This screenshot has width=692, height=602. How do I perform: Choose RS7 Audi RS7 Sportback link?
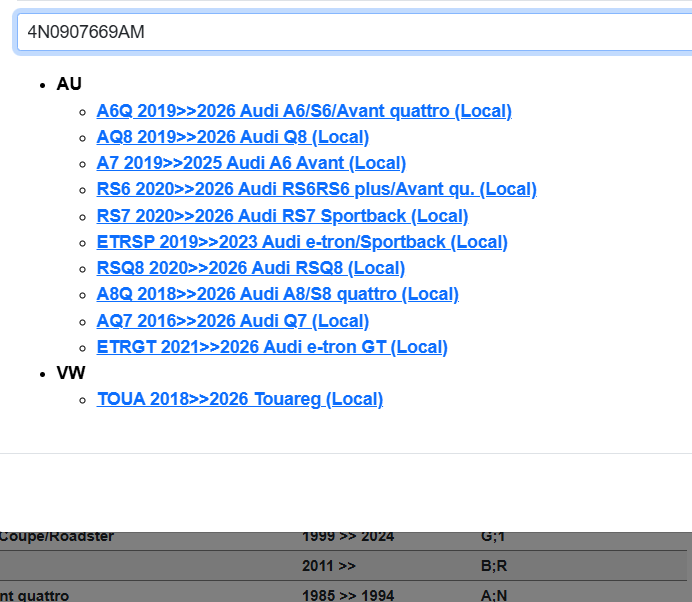282,216
